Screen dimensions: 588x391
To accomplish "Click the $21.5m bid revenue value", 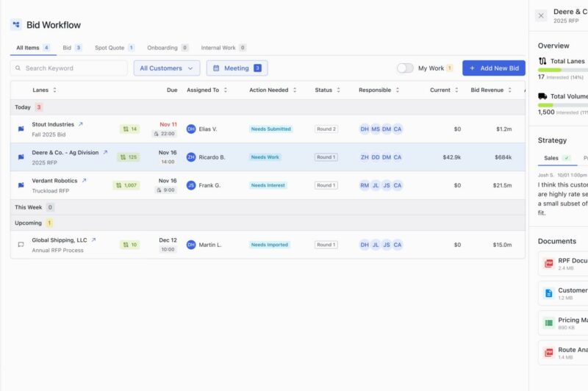I will [x=502, y=185].
